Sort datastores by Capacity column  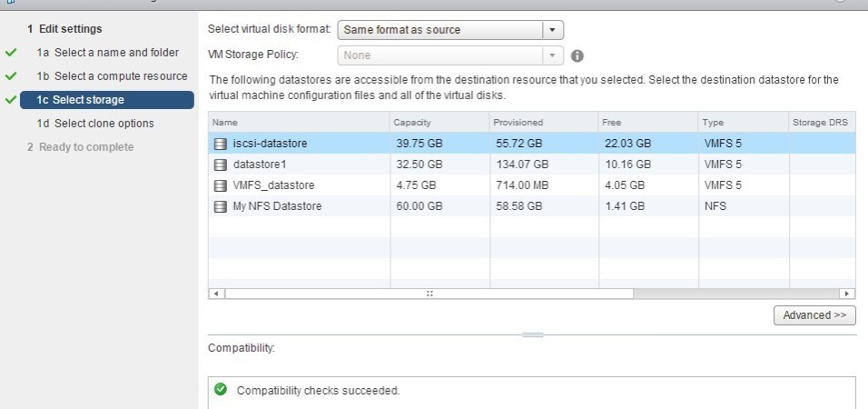click(439, 122)
